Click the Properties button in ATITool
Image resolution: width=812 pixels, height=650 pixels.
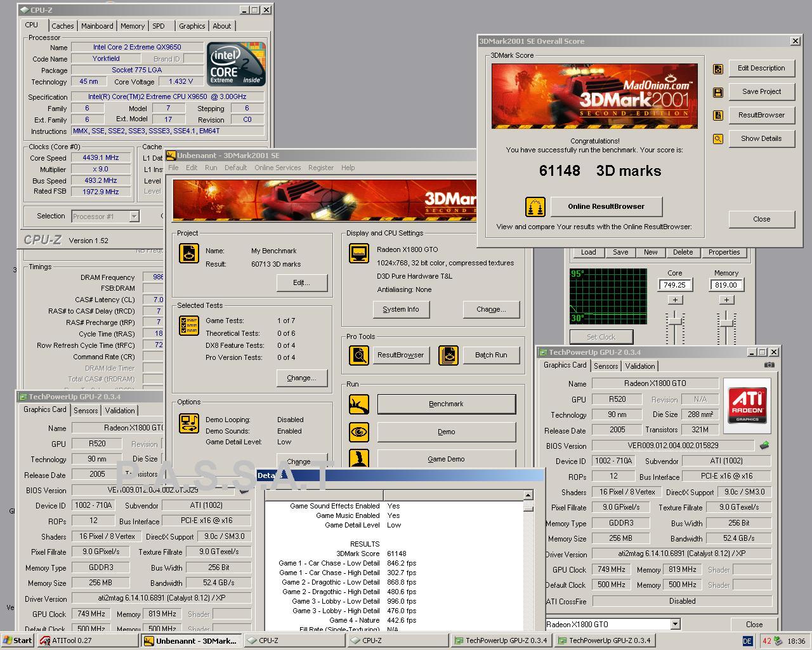coord(724,252)
